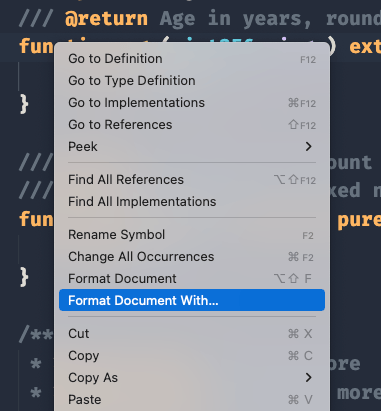
Task: Click Copy in the context menu
Action: coord(192,356)
